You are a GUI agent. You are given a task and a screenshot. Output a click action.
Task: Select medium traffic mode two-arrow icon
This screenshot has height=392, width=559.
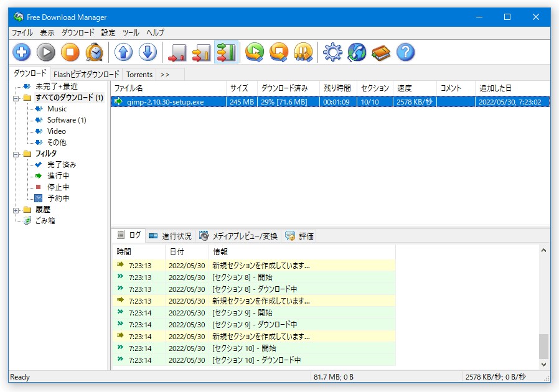tap(202, 52)
